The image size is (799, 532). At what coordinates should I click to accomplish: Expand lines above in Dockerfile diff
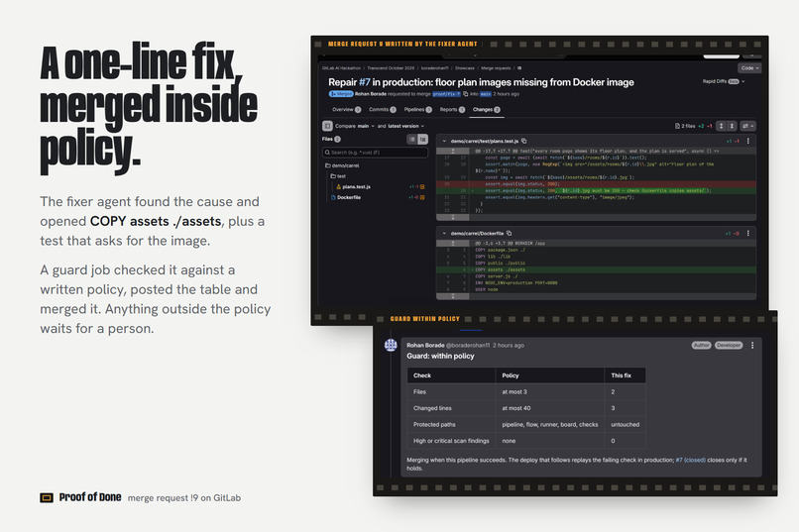click(452, 244)
